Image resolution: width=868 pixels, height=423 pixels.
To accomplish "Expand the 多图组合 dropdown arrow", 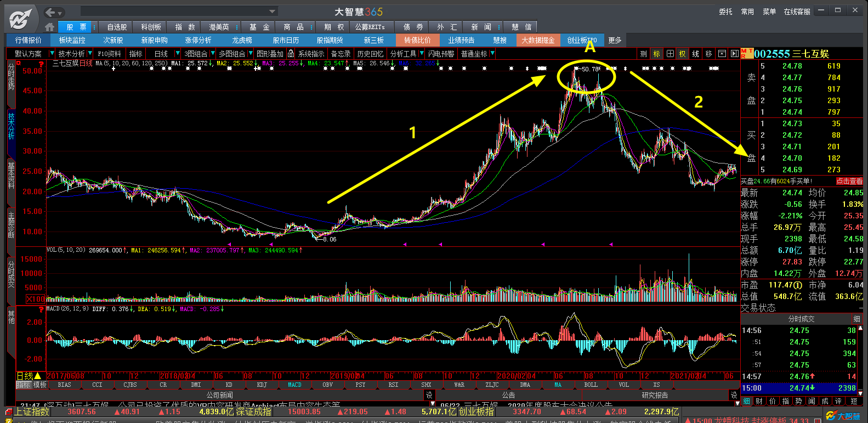I will [251, 54].
